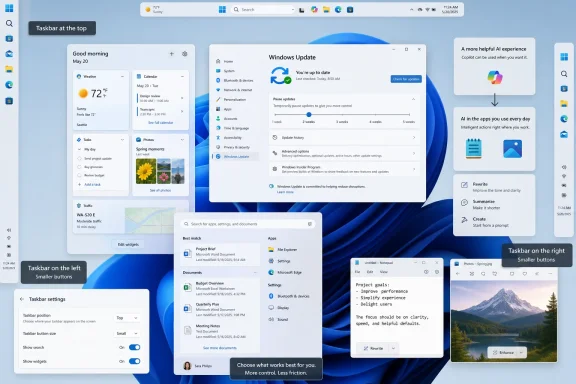Viewport: 576px width, 384px height.
Task: Set pause updates slider to 5 weeks
Action: [409, 115]
